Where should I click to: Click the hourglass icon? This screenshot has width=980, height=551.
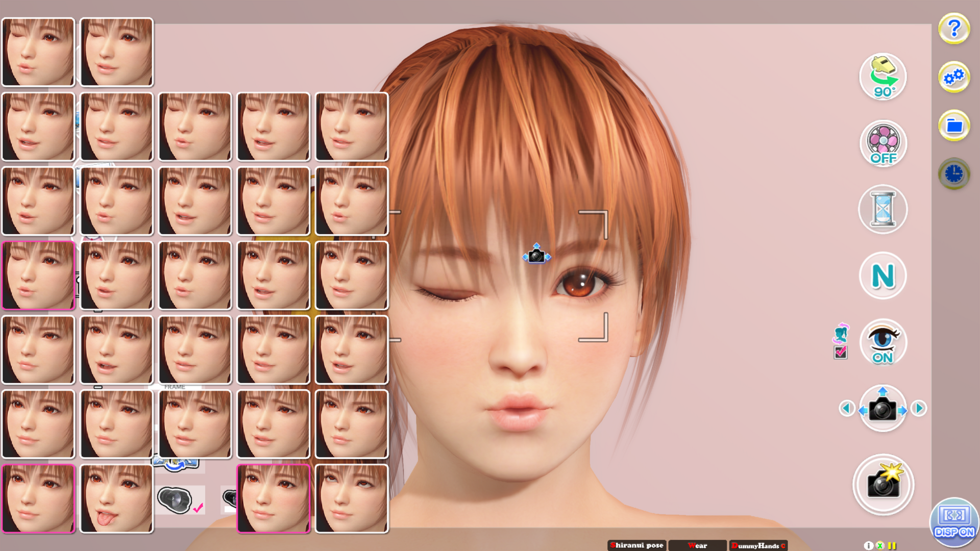(x=883, y=209)
